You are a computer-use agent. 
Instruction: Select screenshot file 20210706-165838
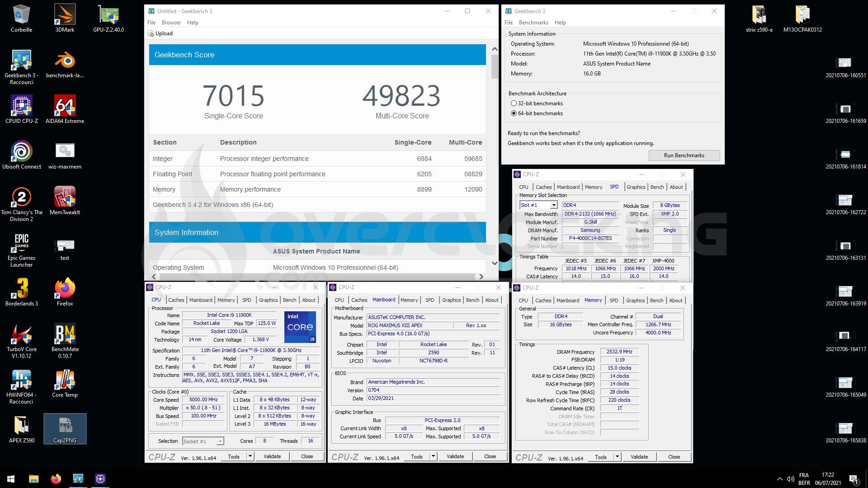pos(845,432)
